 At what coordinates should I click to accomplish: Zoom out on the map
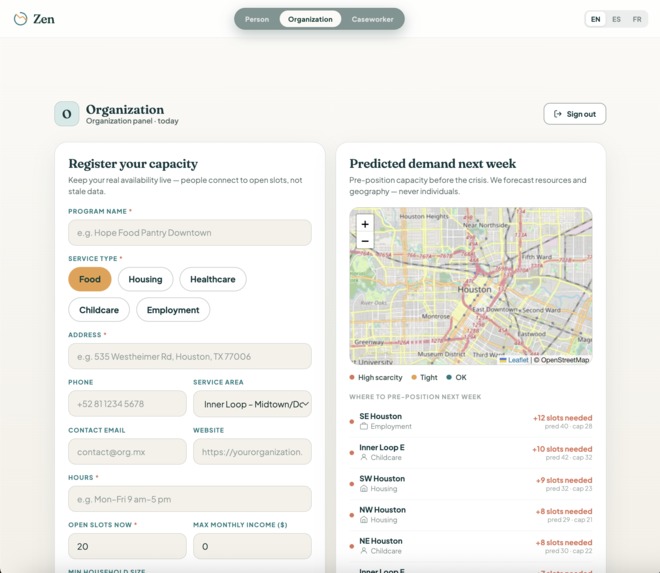(365, 241)
